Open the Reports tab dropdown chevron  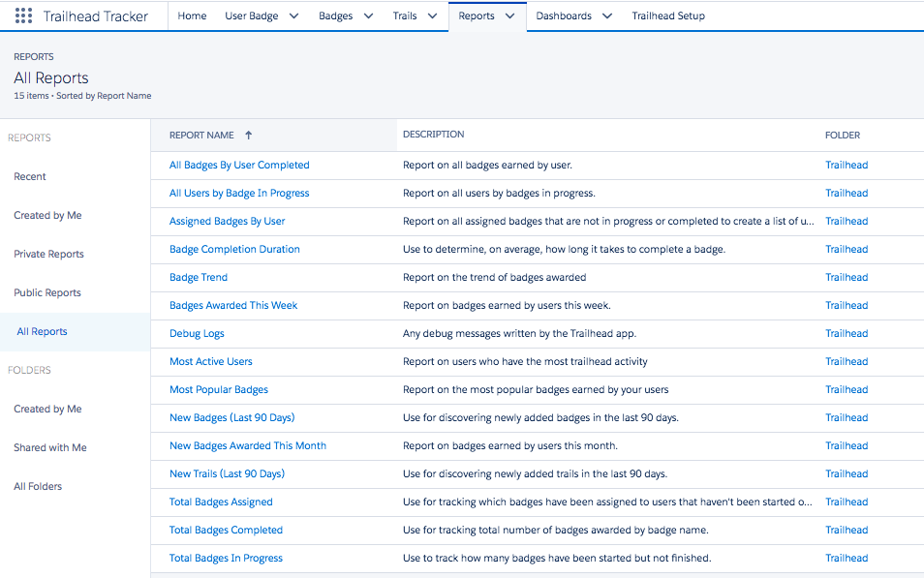(509, 16)
